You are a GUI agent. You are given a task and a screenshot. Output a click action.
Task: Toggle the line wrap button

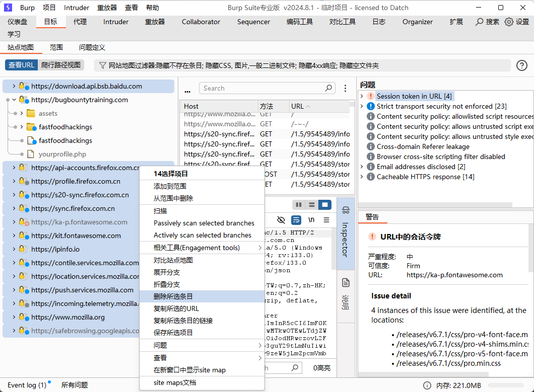(x=296, y=220)
